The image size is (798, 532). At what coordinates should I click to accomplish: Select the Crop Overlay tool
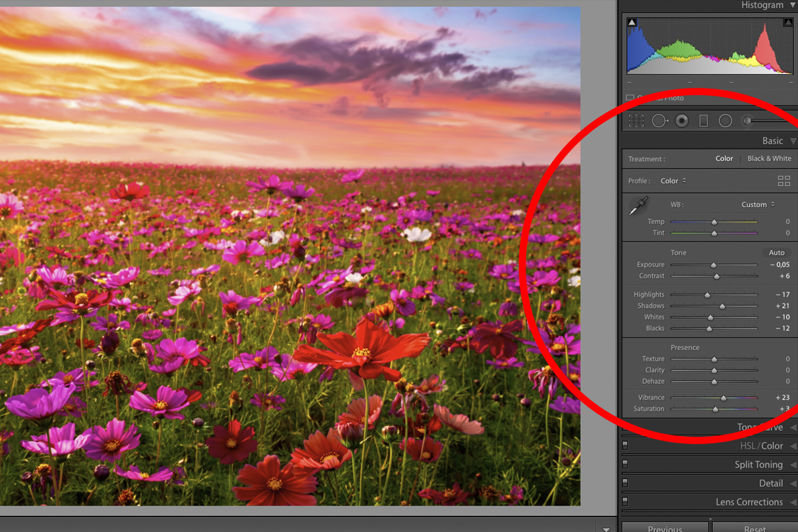[x=636, y=120]
